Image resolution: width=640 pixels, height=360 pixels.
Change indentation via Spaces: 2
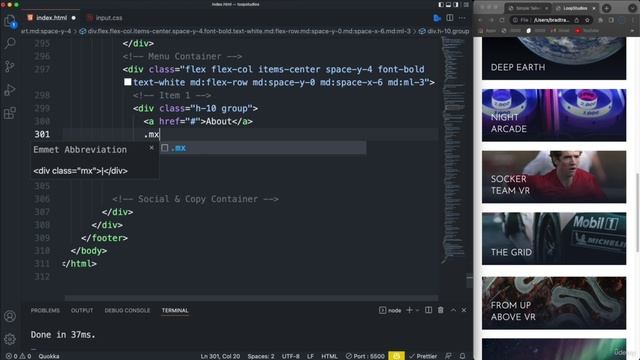261,356
